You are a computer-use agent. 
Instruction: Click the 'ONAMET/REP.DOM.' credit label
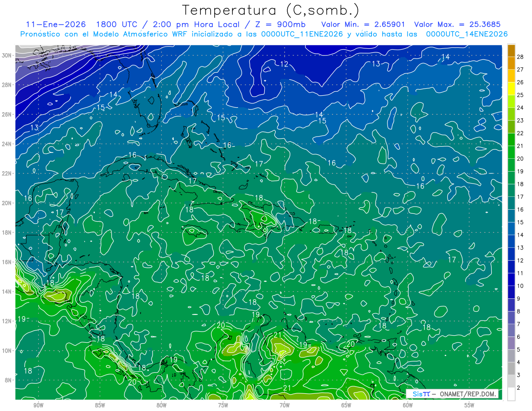coord(468,394)
